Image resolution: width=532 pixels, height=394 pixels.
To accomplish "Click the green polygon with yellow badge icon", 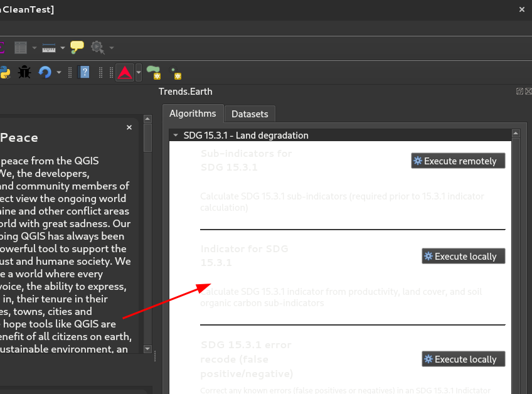I will coord(154,73).
